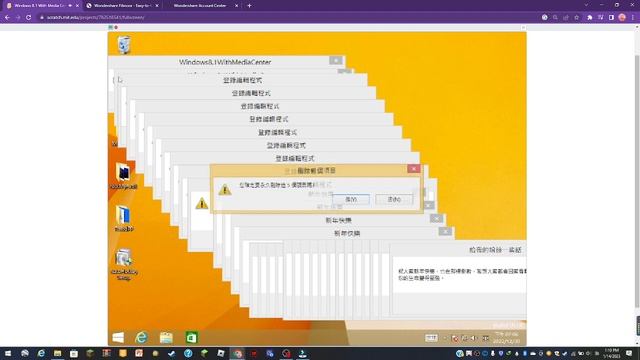Close the yellow confirmation dialog
Image resolution: width=640 pixels, height=360 pixels.
pyautogui.click(x=413, y=169)
